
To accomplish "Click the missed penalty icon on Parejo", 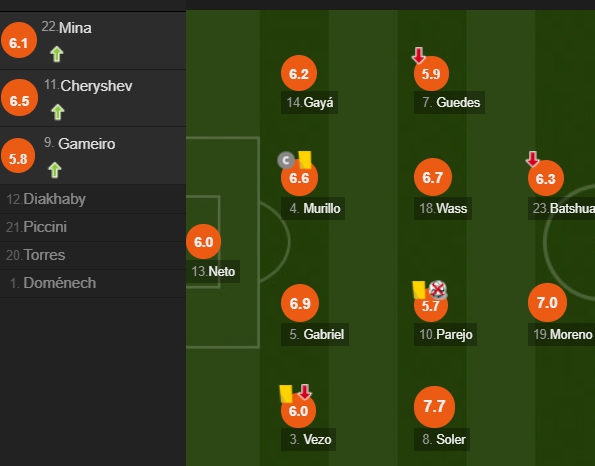I will 438,290.
